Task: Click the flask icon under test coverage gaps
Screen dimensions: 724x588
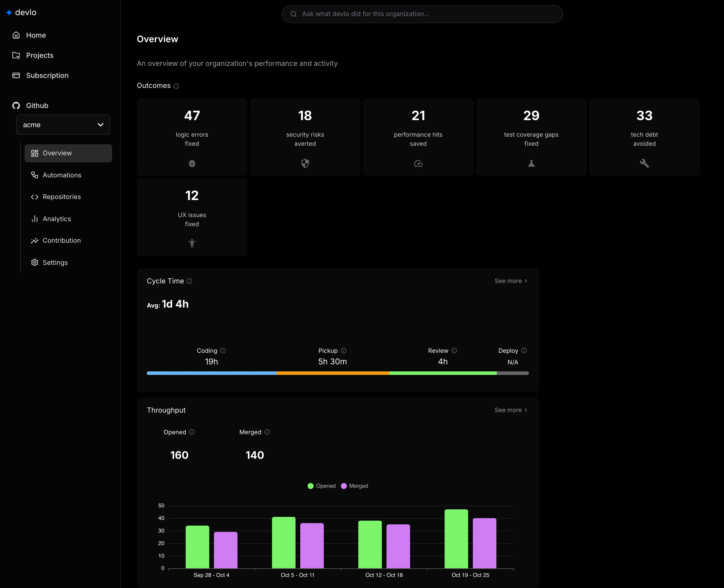Action: tap(531, 164)
